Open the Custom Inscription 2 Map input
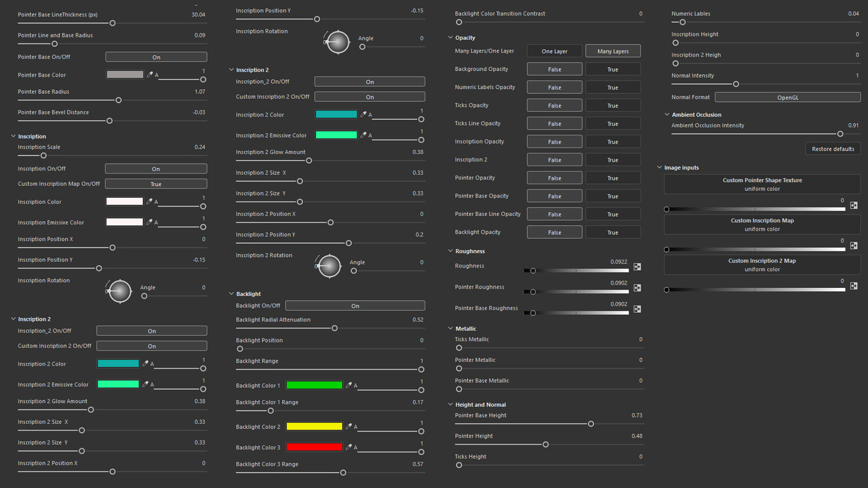868x488 pixels. pos(762,265)
